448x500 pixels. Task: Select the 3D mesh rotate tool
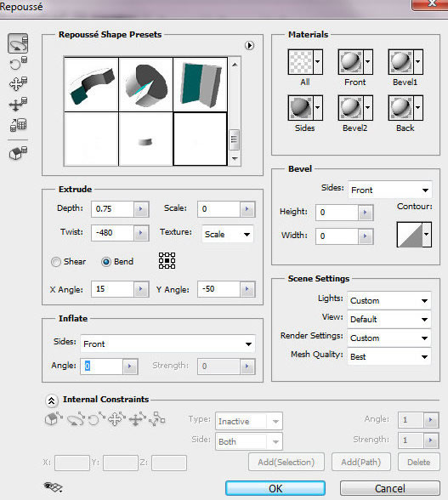pyautogui.click(x=18, y=43)
